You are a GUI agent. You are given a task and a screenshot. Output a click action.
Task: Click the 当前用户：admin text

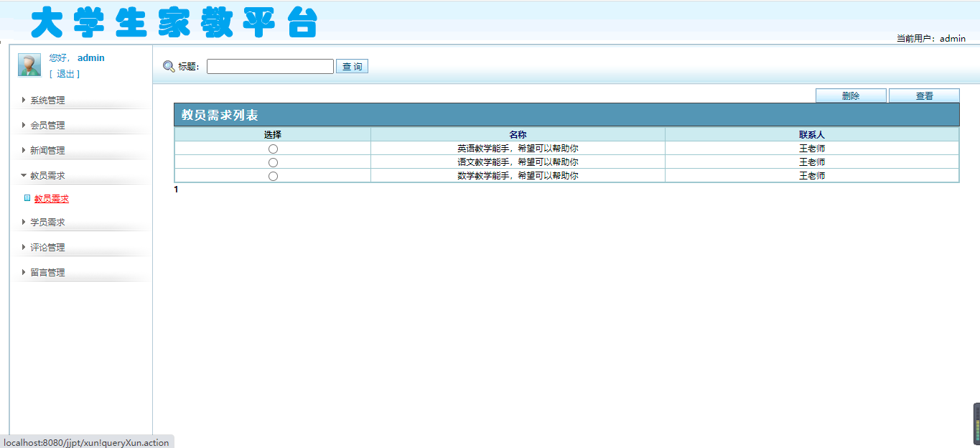coord(931,39)
